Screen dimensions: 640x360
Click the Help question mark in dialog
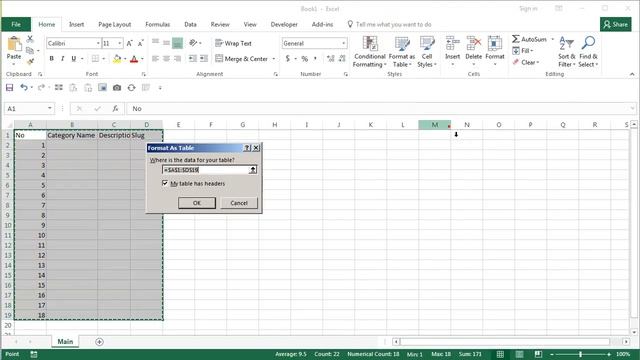pyautogui.click(x=247, y=148)
